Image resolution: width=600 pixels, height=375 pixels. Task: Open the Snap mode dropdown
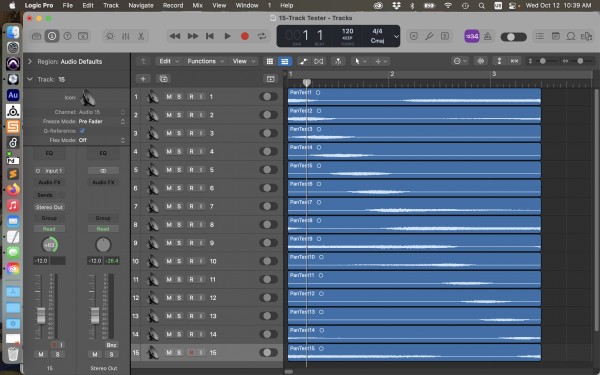(460, 61)
